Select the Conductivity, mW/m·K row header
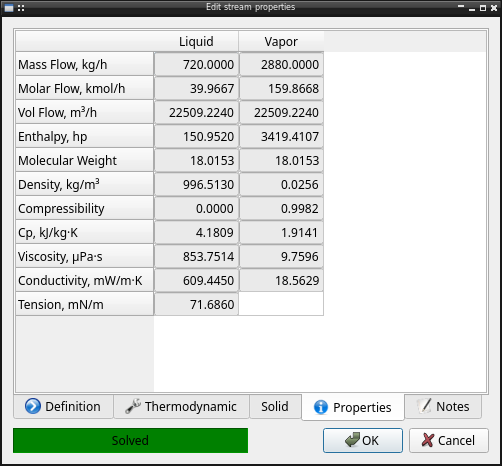The height and width of the screenshot is (466, 502). [x=85, y=280]
